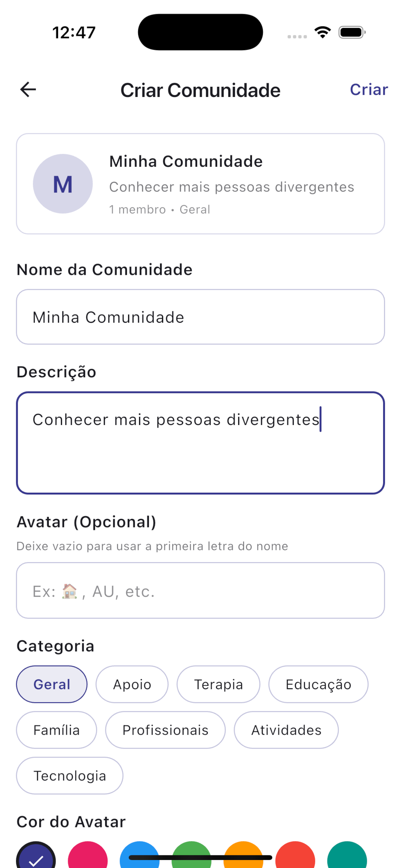This screenshot has width=401, height=868.
Task: Pick the Profissionais category chip
Action: (165, 730)
